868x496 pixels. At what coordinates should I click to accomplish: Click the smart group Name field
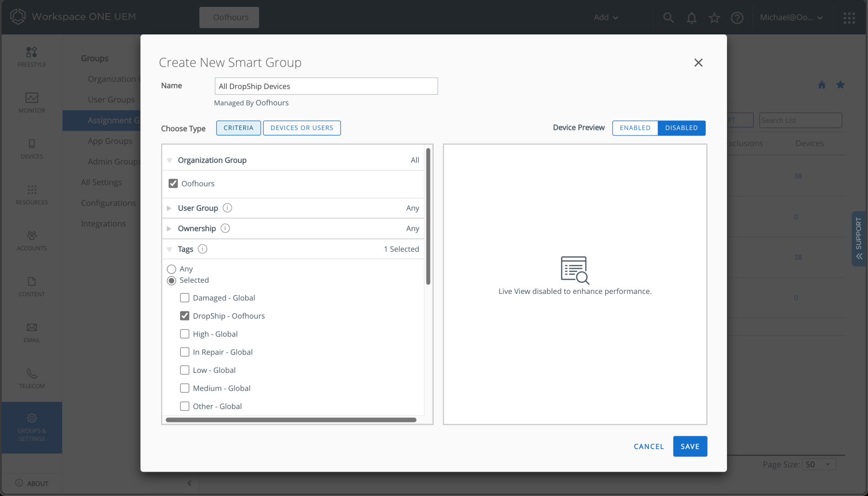(326, 86)
